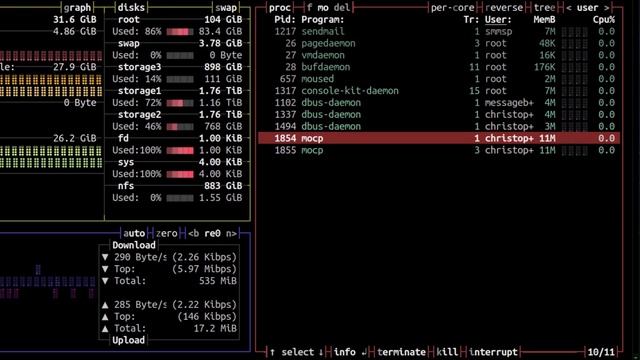Select the console-kit-daemon process row
This screenshot has height=360, width=640.
coord(439,91)
